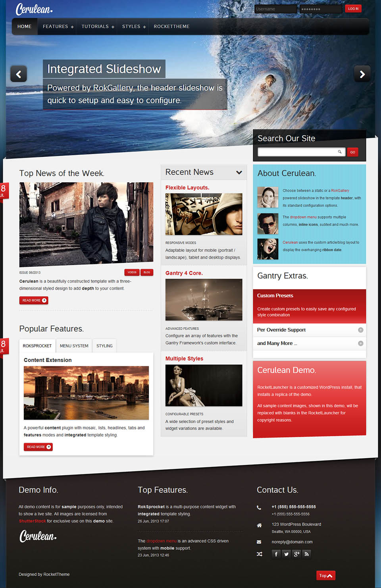381x588 pixels.
Task: Click the magnifier icon in search box
Action: click(340, 152)
